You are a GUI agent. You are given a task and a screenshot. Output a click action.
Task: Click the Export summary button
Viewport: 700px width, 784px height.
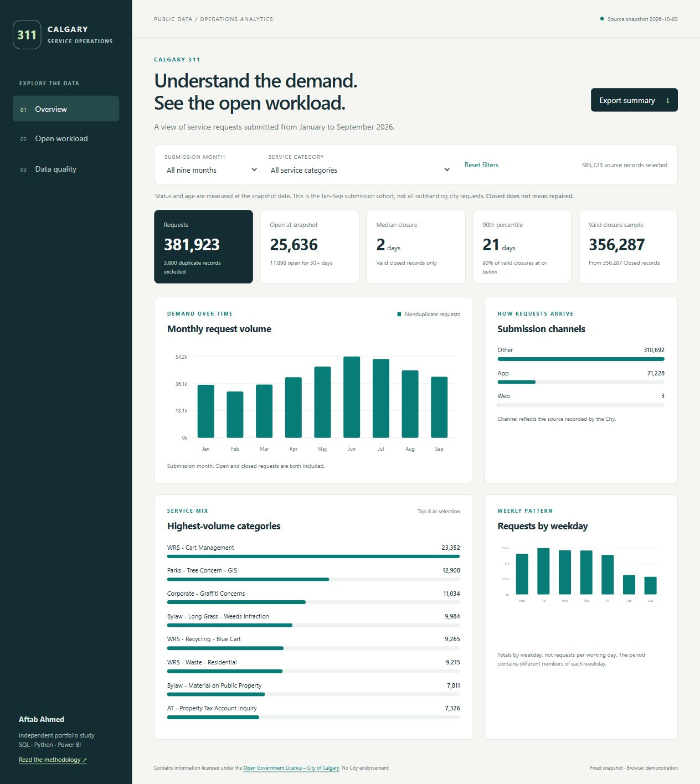coord(634,100)
